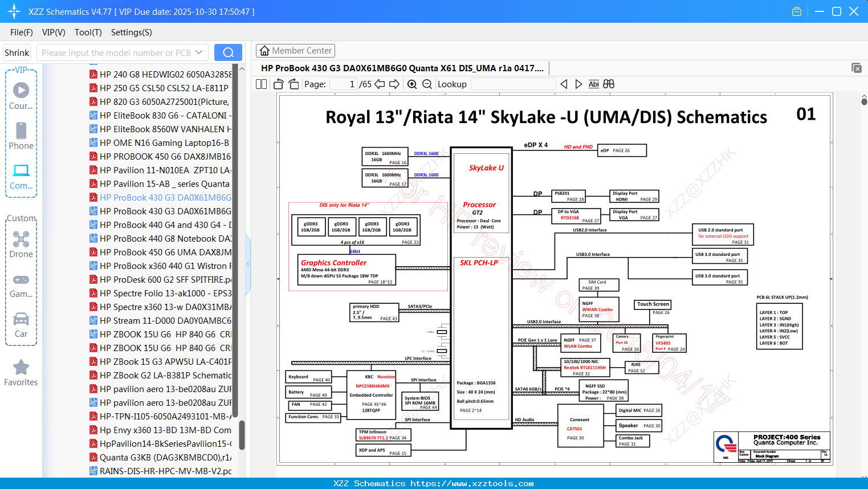Open HP ZBook 15 G3 APW5U LA-C401P file
Viewport: 868px width, 489px height.
[x=161, y=361]
